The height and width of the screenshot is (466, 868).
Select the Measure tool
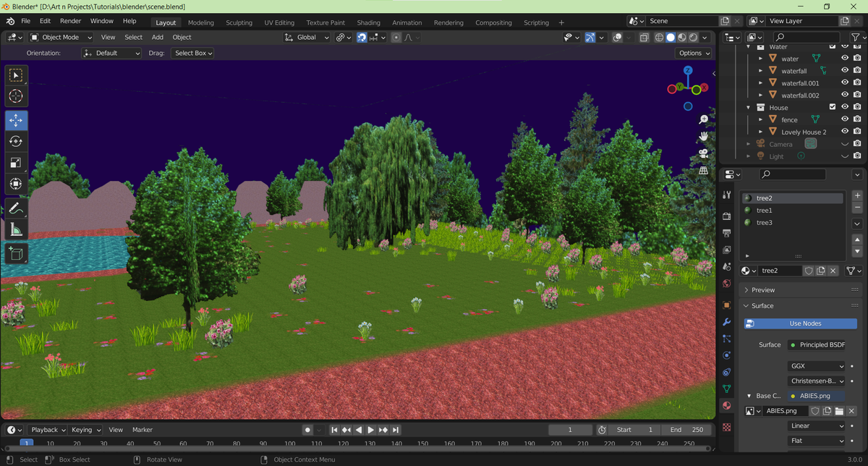tap(17, 230)
